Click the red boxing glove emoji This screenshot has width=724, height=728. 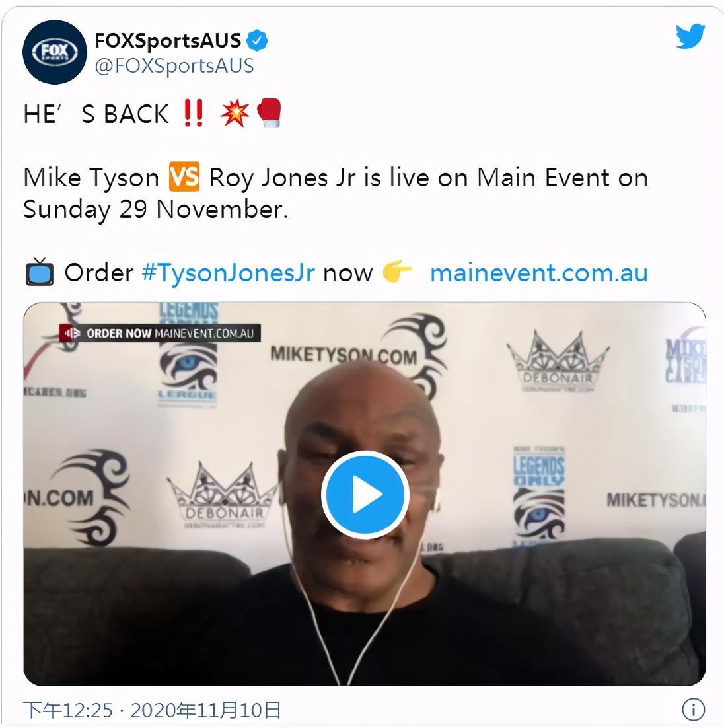coord(270,113)
